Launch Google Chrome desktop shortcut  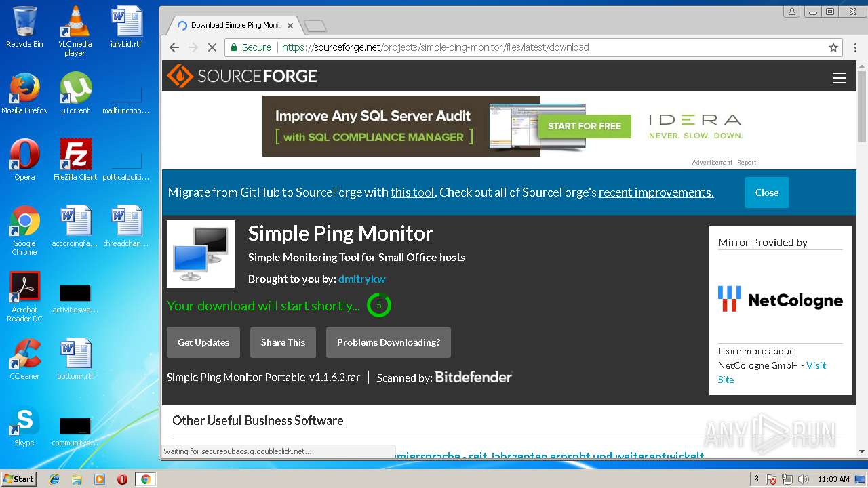pos(24,230)
